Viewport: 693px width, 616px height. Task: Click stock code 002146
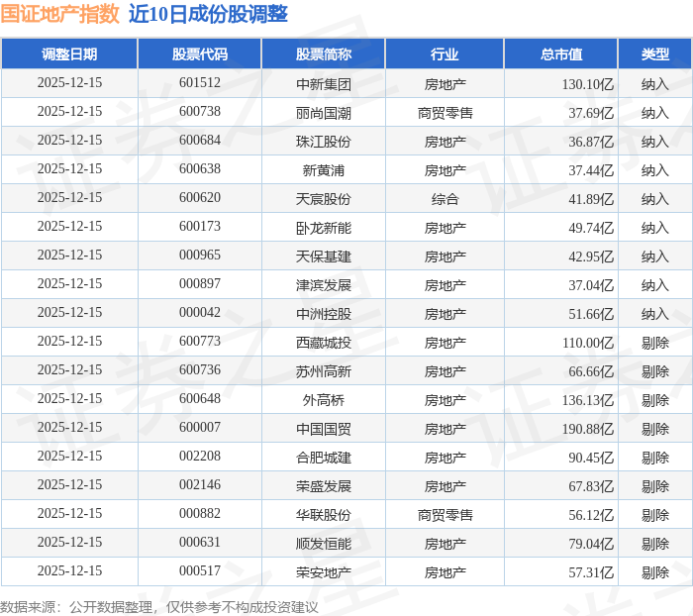[200, 485]
